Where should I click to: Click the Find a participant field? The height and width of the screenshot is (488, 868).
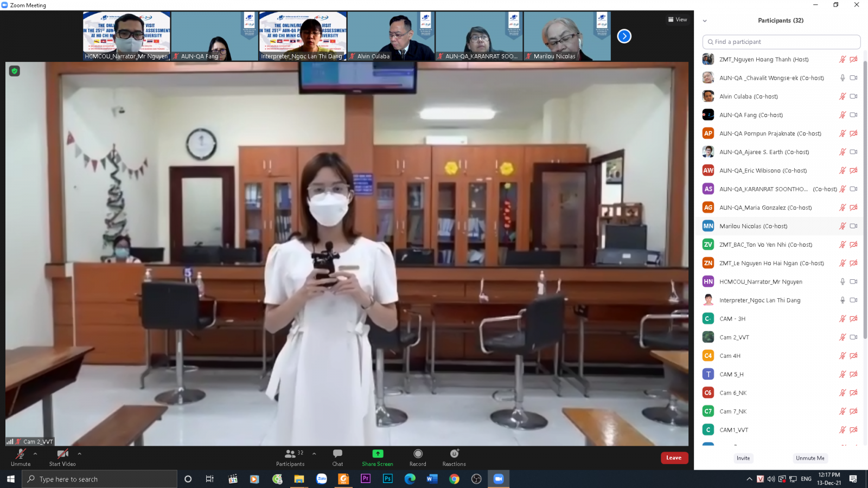781,42
